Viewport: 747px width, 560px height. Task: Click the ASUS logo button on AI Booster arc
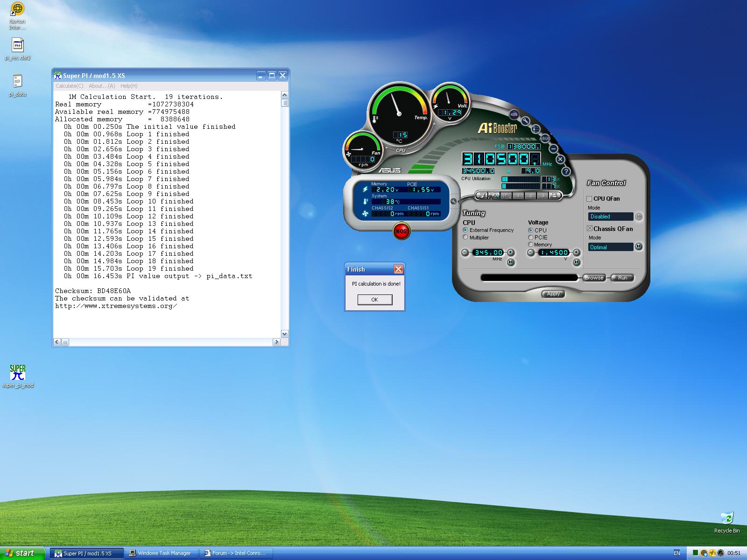pos(545,138)
